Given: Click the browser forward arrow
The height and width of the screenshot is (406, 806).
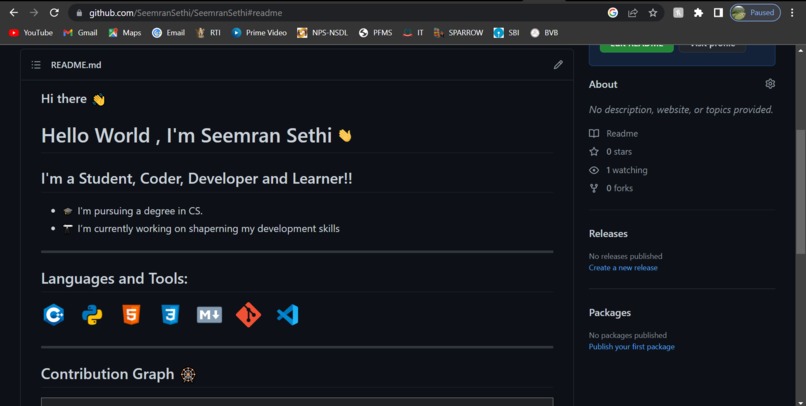Looking at the screenshot, I should 34,13.
